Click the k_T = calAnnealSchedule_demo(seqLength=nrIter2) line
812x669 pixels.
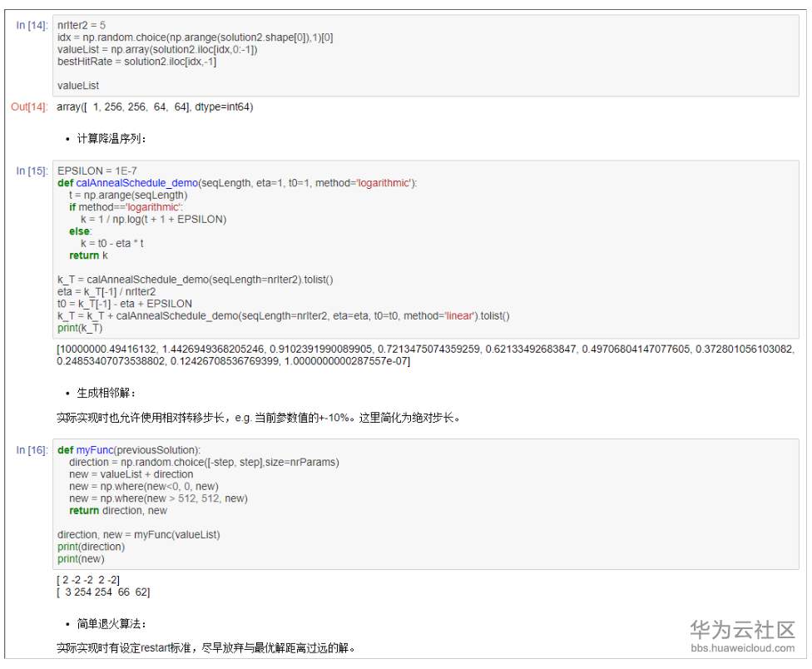coord(196,280)
